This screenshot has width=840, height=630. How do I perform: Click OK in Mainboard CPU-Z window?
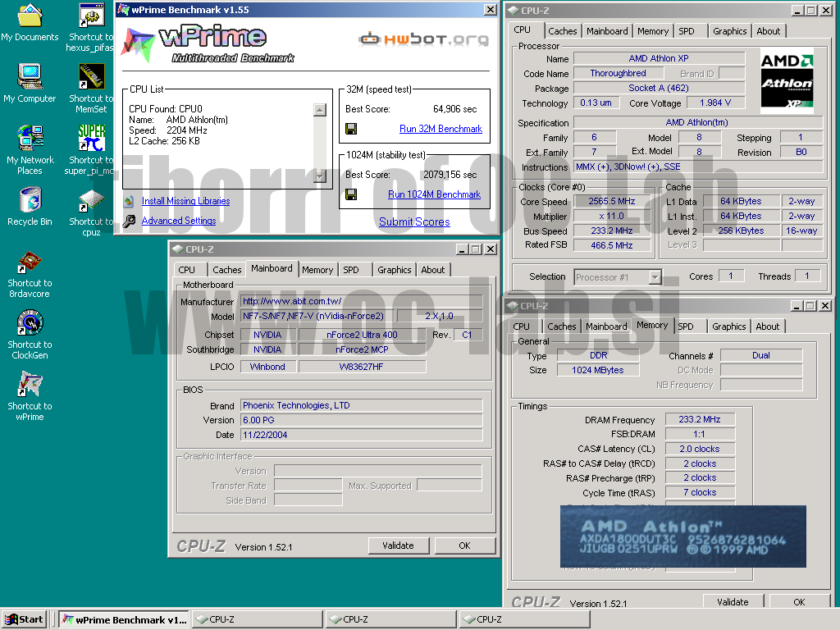[464, 546]
